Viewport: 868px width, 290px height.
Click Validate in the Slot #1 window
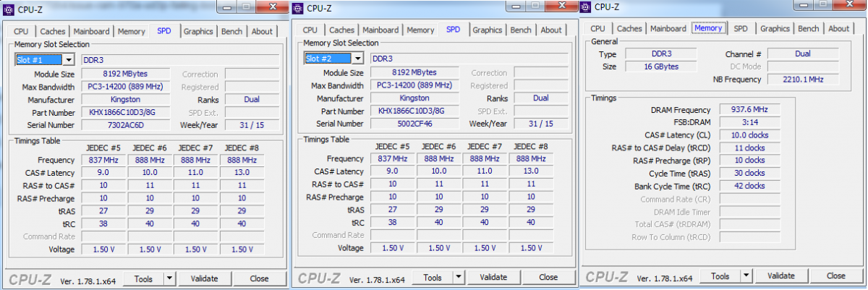point(204,278)
